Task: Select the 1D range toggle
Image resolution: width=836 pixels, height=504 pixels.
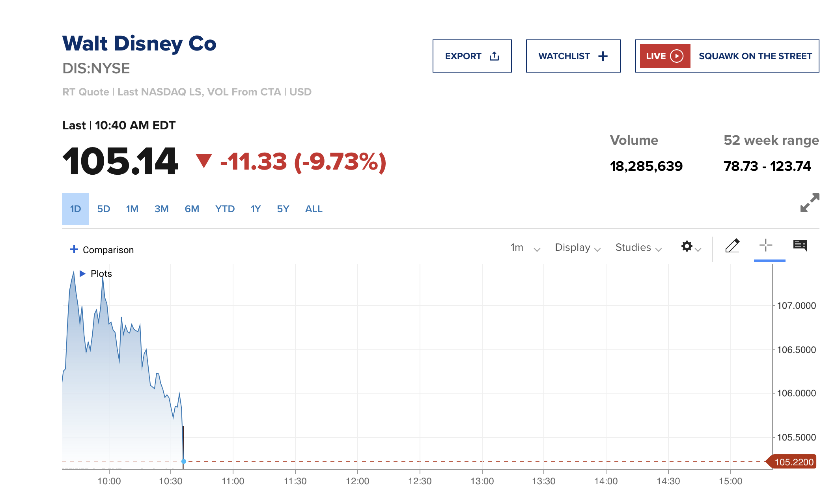Action: (76, 209)
